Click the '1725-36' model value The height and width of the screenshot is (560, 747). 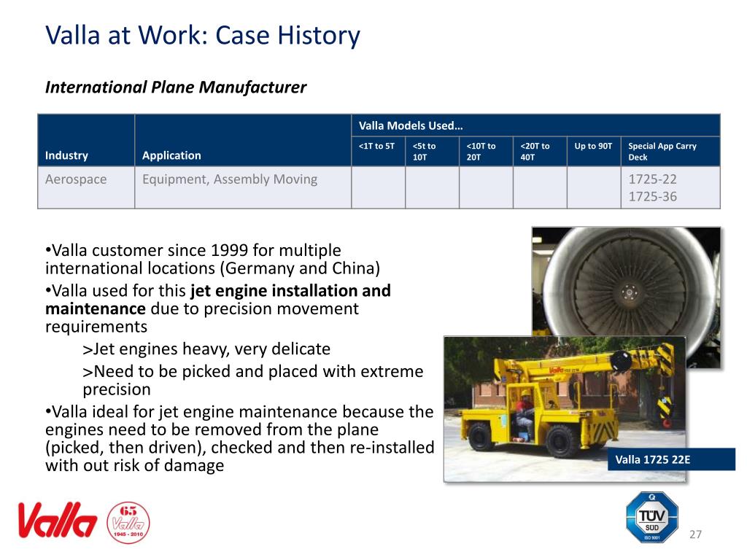click(652, 196)
